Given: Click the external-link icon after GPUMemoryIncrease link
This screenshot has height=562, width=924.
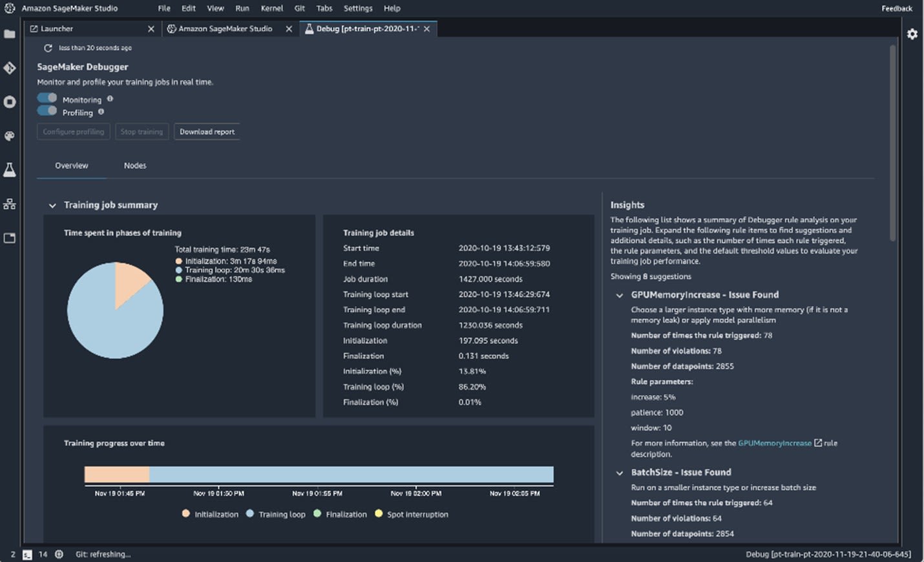Looking at the screenshot, I should (818, 443).
